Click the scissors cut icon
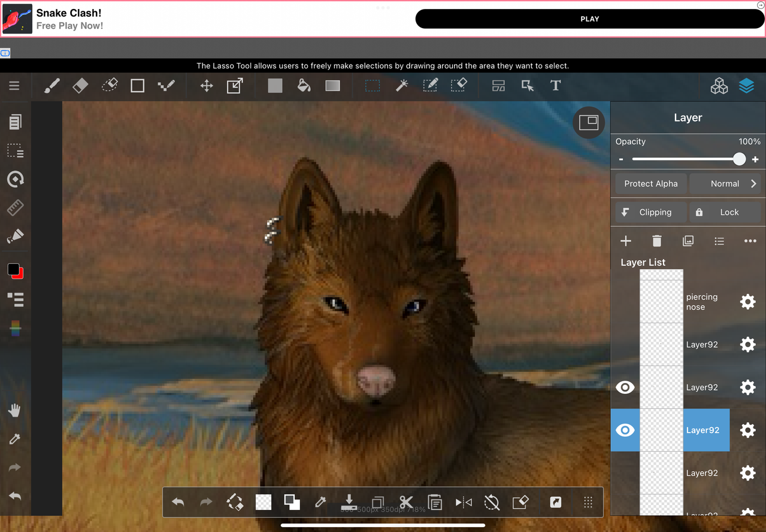766x532 pixels. tap(406, 503)
